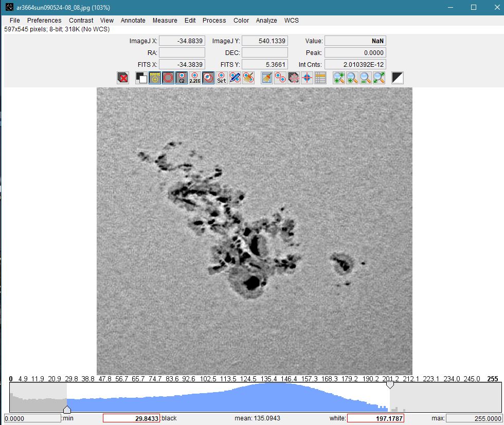The height and width of the screenshot is (425, 504).
Task: Click the black-point marker below the histogram
Action: (67, 410)
